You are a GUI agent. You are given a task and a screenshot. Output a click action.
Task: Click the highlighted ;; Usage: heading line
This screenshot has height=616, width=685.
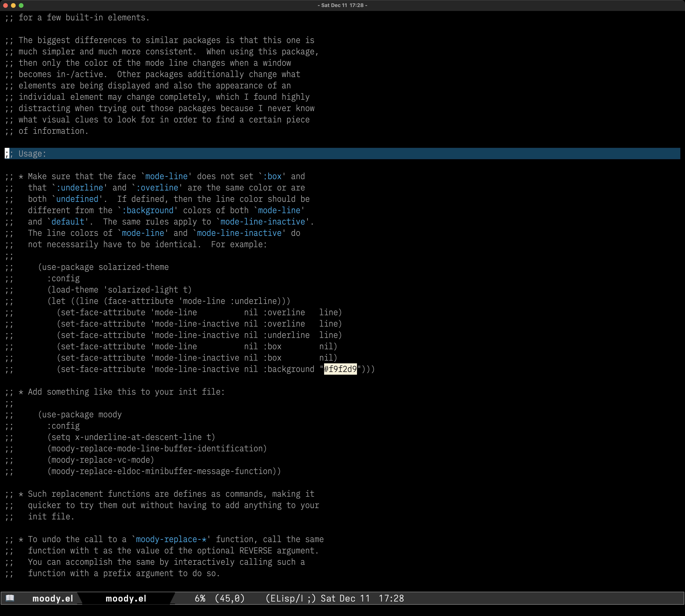point(342,154)
